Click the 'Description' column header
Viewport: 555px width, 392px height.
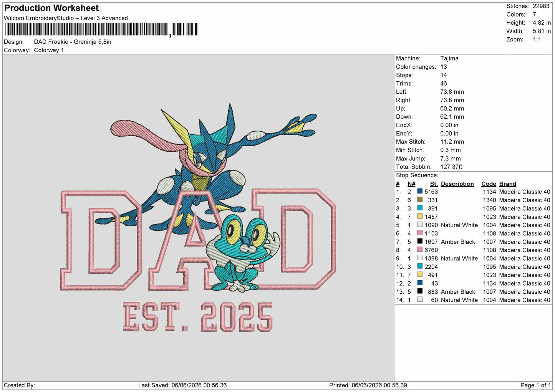(457, 184)
